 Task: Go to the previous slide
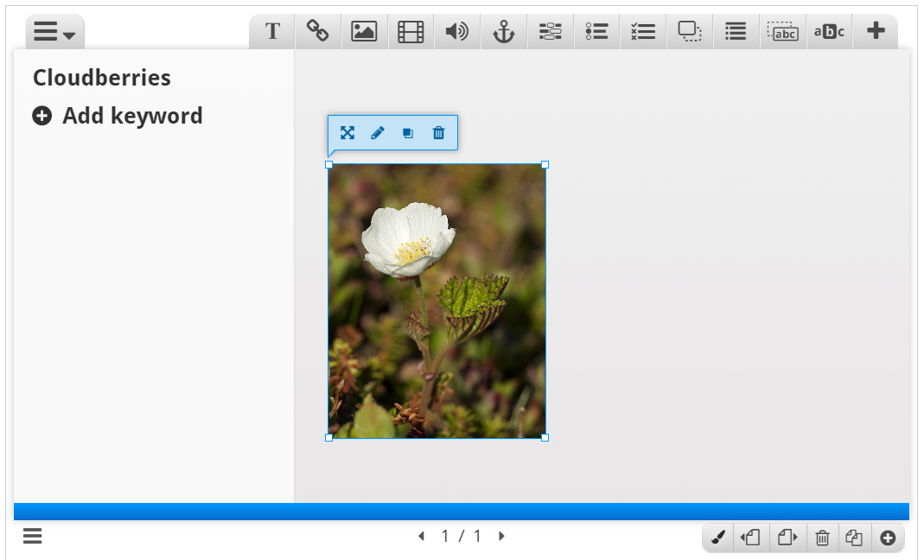[x=421, y=536]
